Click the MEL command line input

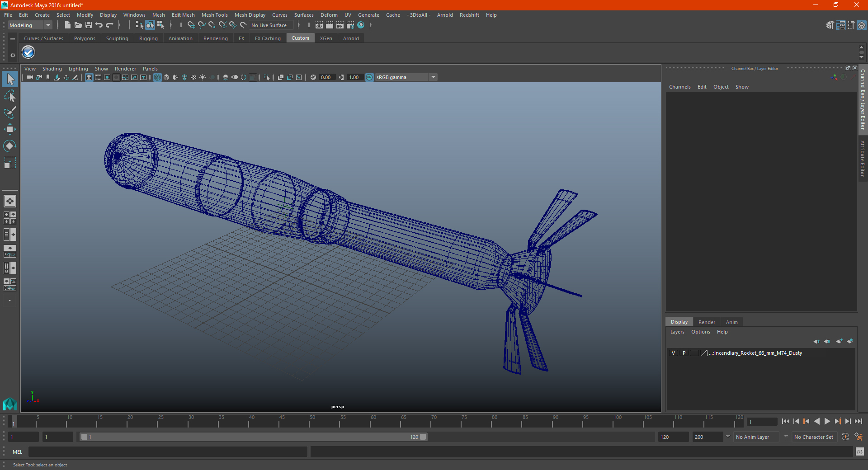168,452
